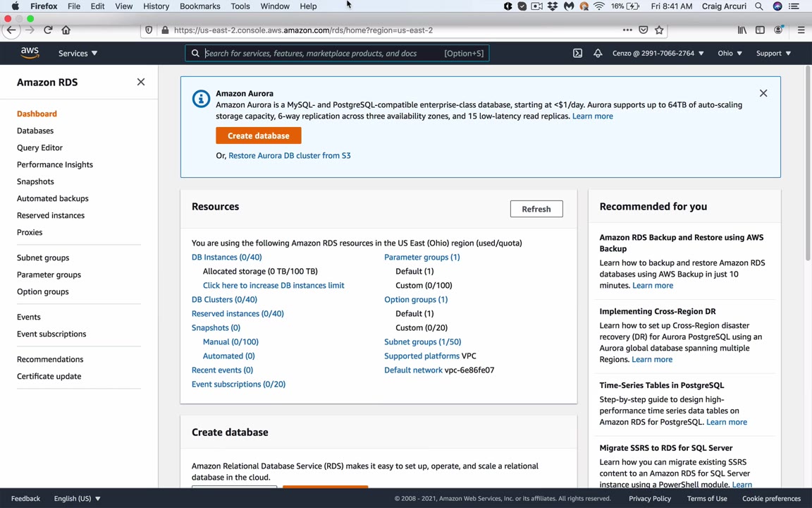Open the Firefox hamburger menu
This screenshot has height=508, width=812.
point(801,30)
